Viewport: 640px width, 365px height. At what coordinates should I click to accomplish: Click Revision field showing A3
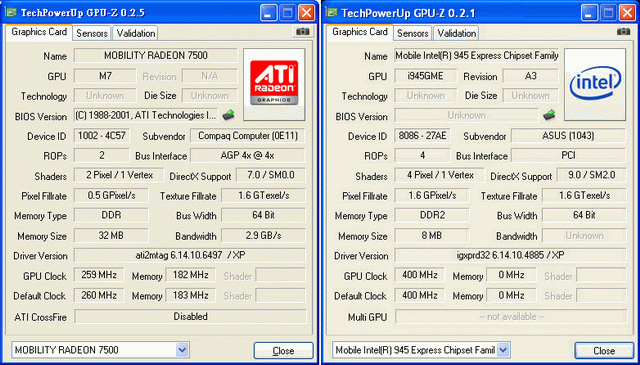[531, 76]
